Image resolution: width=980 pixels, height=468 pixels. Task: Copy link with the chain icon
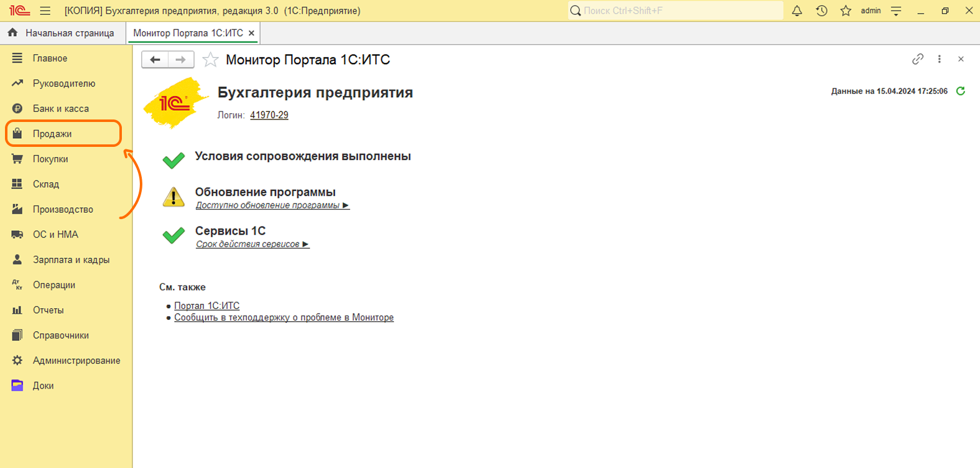pyautogui.click(x=917, y=59)
